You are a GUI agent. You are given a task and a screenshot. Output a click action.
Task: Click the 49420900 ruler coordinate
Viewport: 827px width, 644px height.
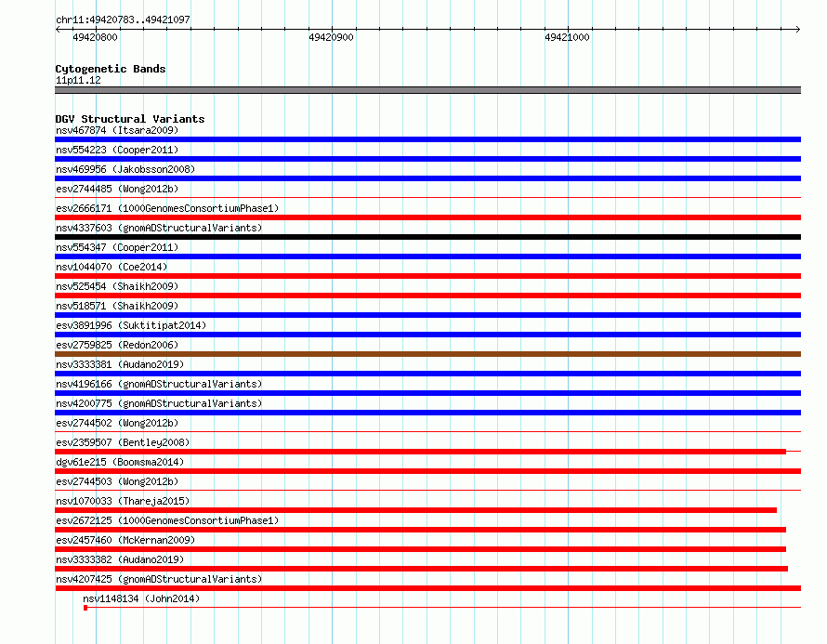tap(331, 37)
